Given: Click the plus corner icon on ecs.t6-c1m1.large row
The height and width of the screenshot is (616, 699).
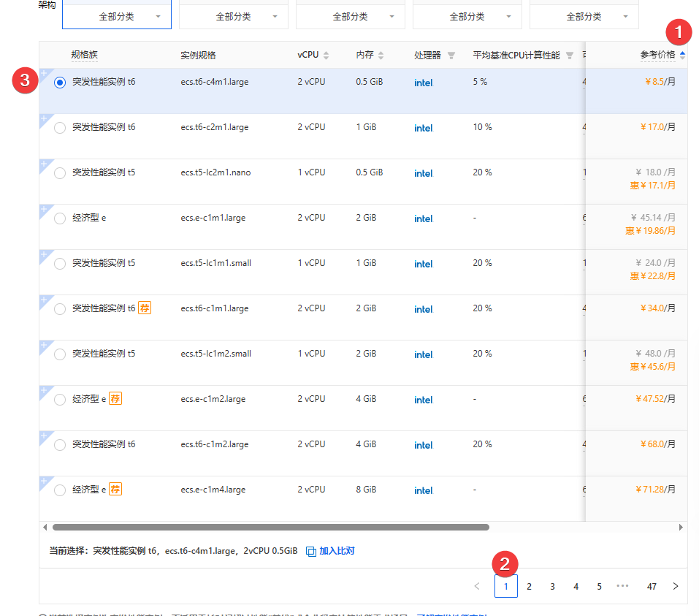Looking at the screenshot, I should tap(44, 300).
